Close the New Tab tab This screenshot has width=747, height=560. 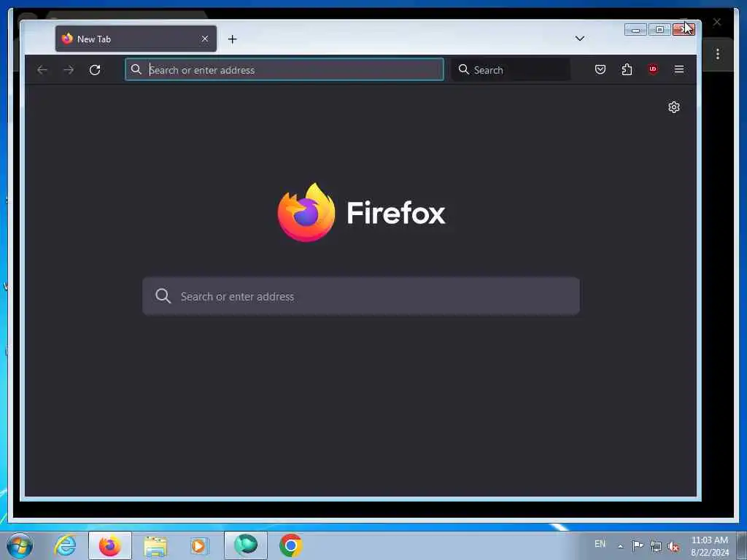click(x=205, y=39)
